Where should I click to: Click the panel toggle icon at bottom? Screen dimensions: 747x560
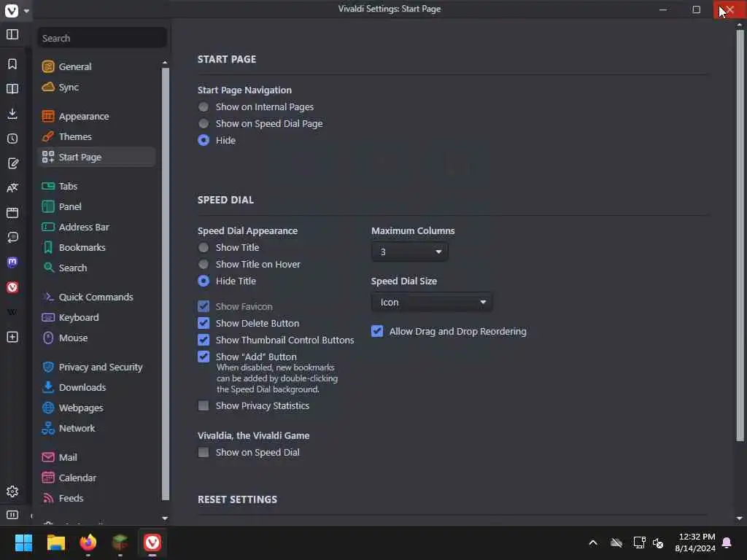pyautogui.click(x=12, y=515)
